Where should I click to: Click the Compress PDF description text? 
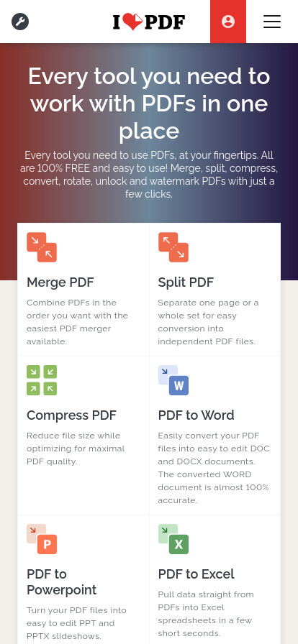pos(76,448)
